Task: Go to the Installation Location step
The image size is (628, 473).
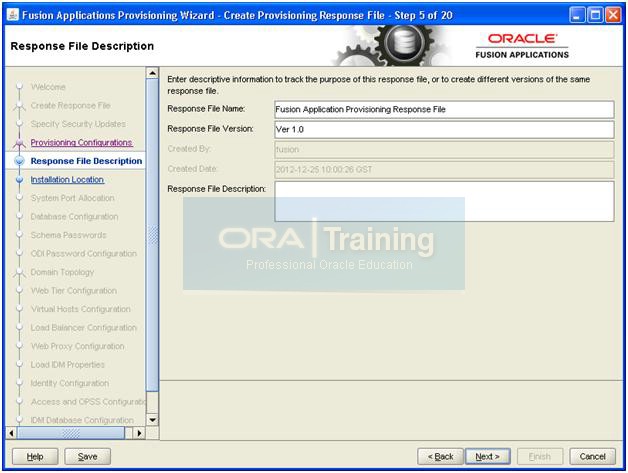Action: [67, 180]
